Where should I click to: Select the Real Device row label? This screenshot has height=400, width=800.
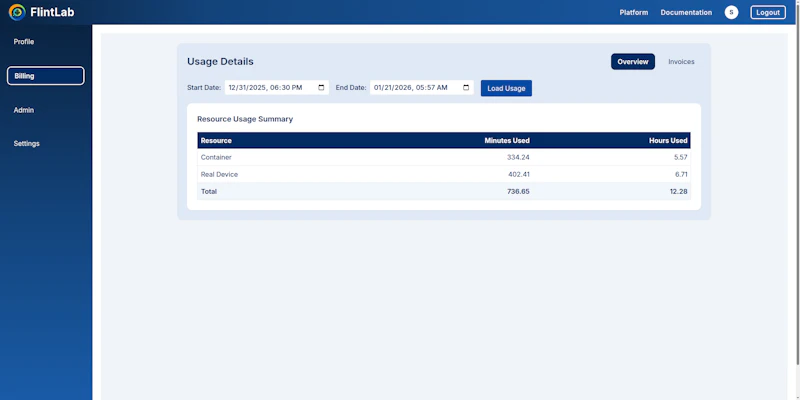click(x=219, y=174)
